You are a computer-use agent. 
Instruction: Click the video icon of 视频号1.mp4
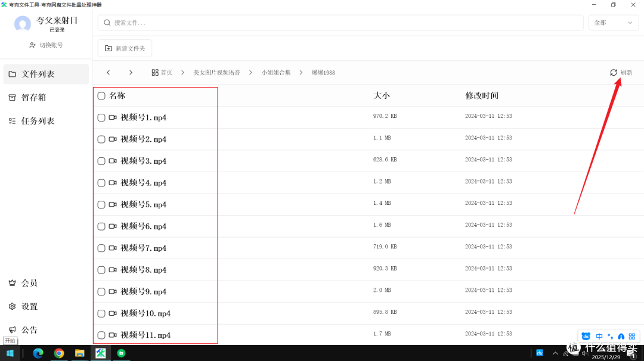click(x=113, y=118)
